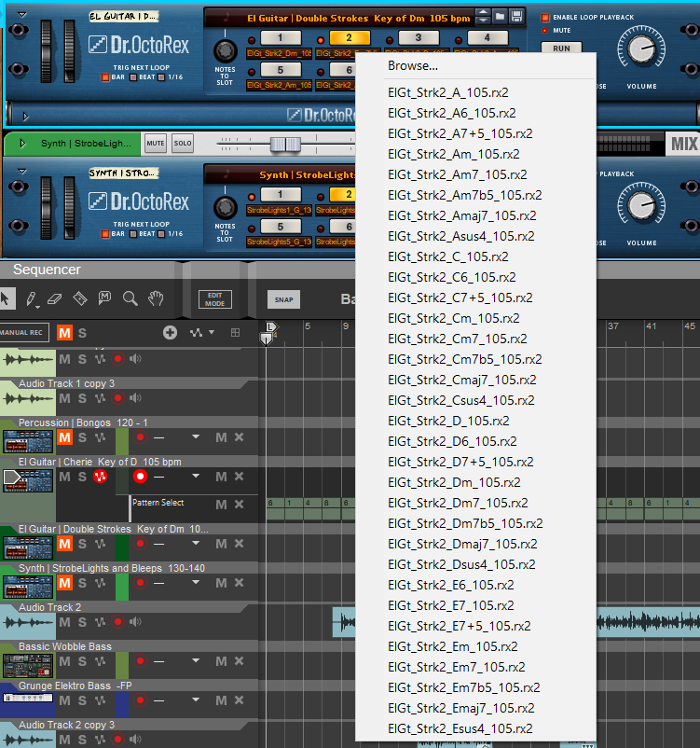Screen dimensions: 700x748
Task: Expand the top Dr.OctoRex programmer panel arrow
Action: point(25,116)
